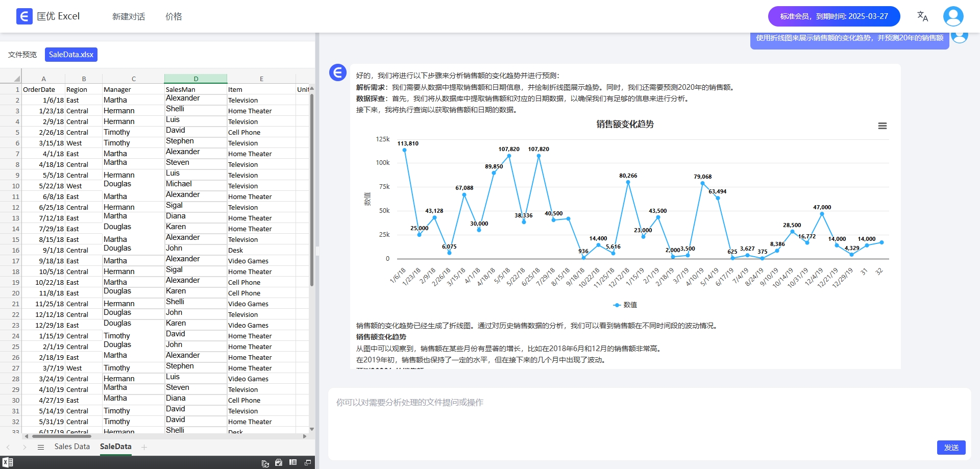Click the Region header cell
980x469 pixels.
84,89
